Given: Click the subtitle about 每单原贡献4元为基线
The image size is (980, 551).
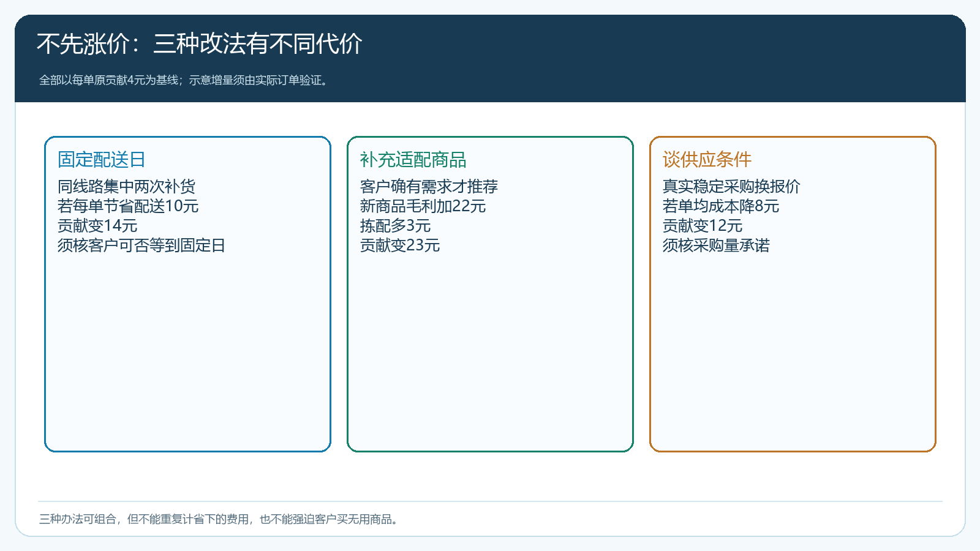Looking at the screenshot, I should pos(184,80).
